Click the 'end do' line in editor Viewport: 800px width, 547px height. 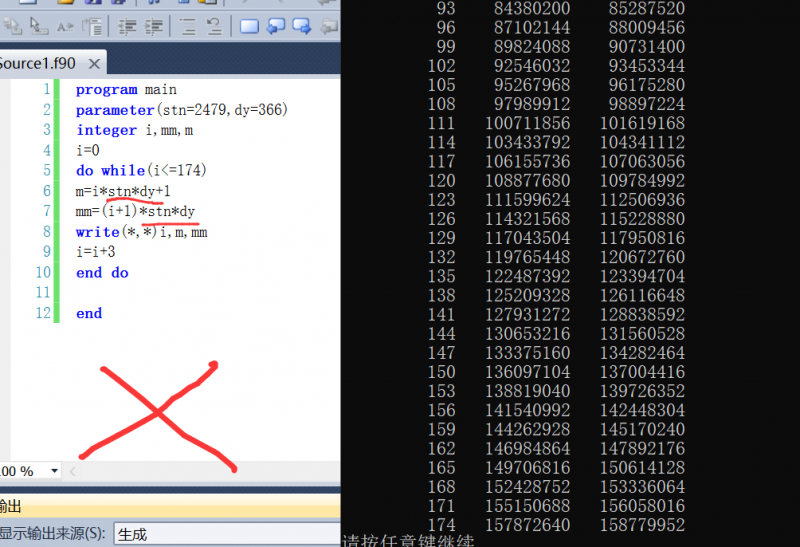tap(102, 273)
